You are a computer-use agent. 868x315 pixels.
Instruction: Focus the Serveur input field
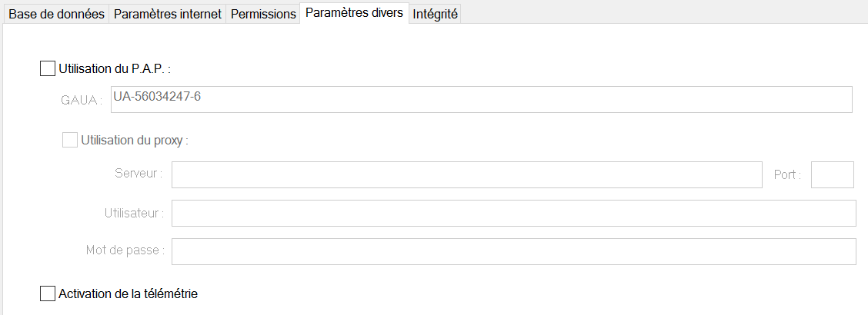point(466,174)
